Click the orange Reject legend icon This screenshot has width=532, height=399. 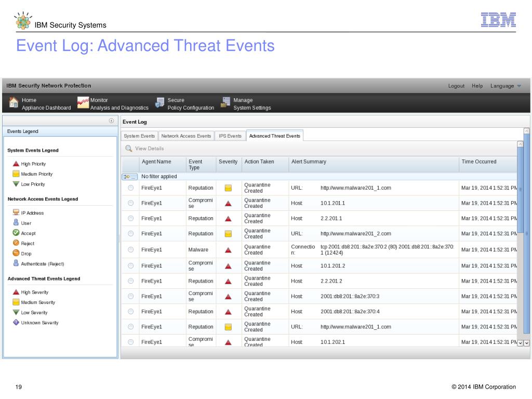coord(16,243)
